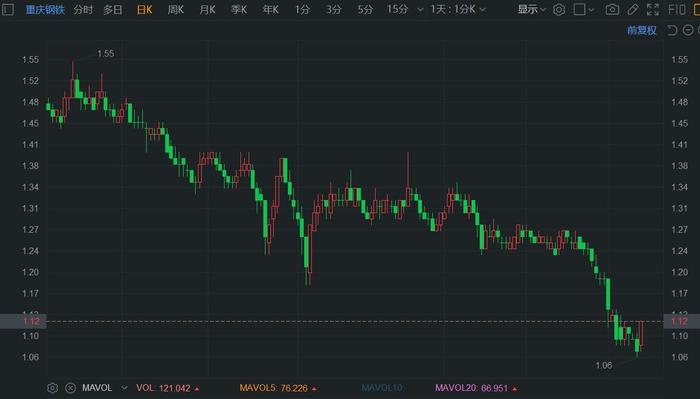
Task: Take a chart screenshot with camera icon
Action: [x=612, y=9]
